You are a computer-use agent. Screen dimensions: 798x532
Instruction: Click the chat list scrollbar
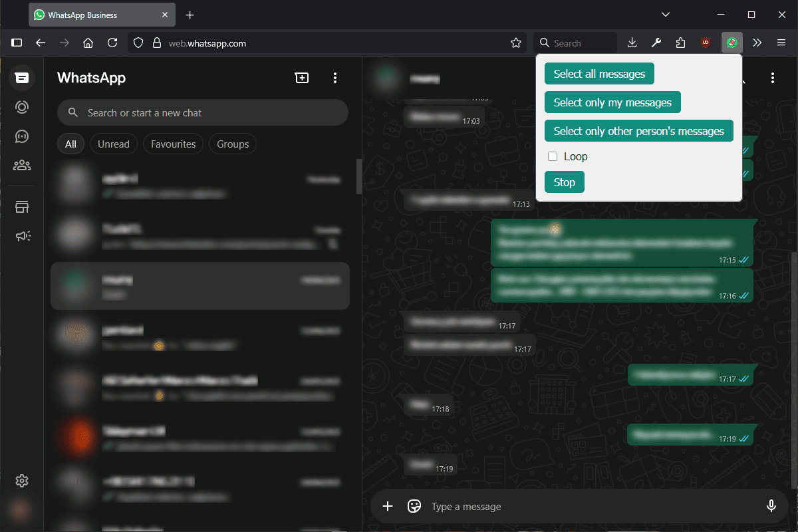coord(359,177)
